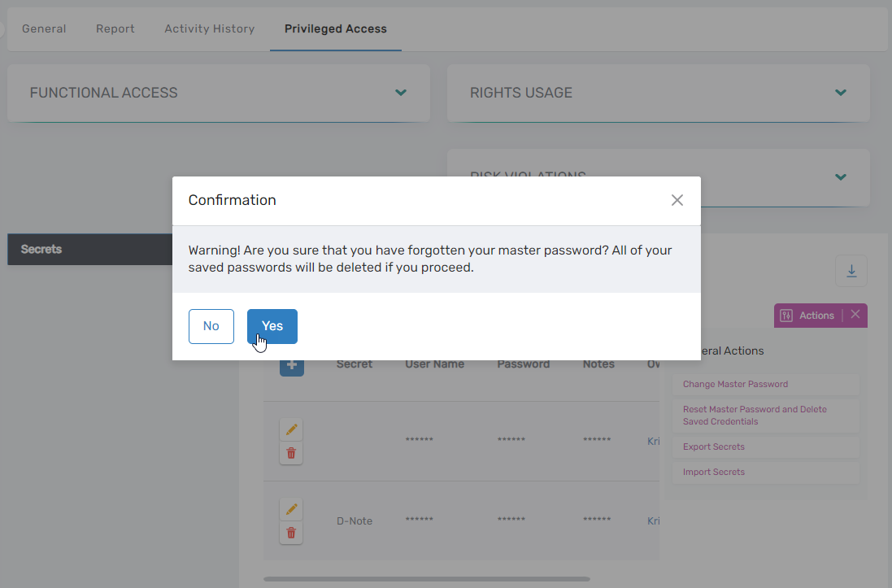Viewport: 892px width, 588px height.
Task: Dismiss the warning with the No button
Action: [x=211, y=325]
